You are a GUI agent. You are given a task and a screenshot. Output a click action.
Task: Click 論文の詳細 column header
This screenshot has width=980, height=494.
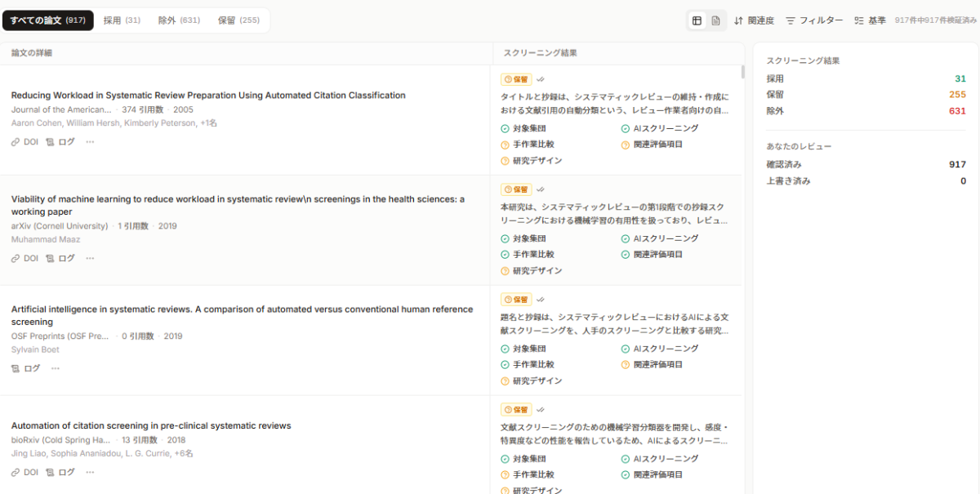click(x=32, y=53)
